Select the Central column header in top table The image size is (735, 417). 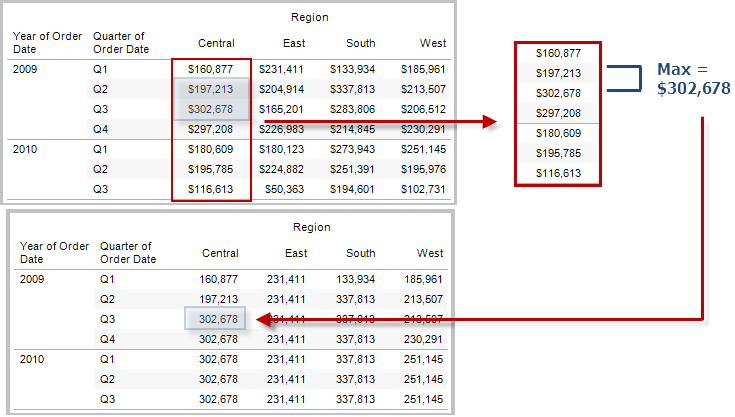pyautogui.click(x=217, y=43)
